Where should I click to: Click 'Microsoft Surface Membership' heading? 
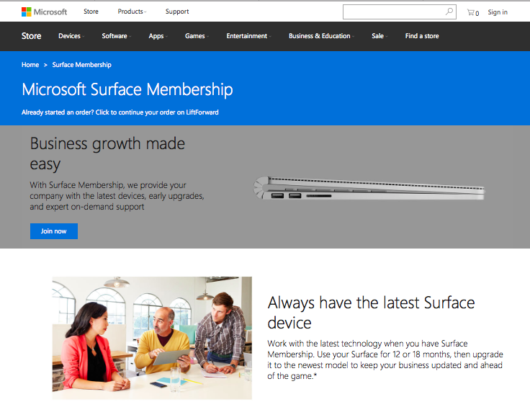click(x=127, y=89)
